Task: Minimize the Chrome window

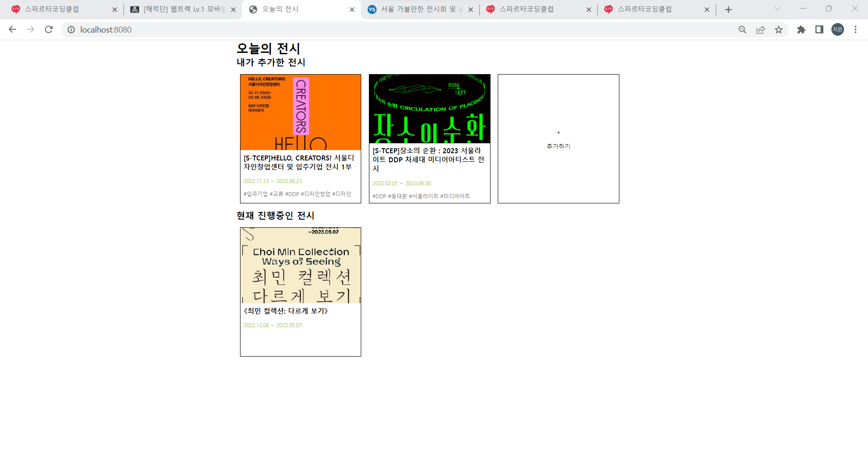Action: pyautogui.click(x=803, y=9)
